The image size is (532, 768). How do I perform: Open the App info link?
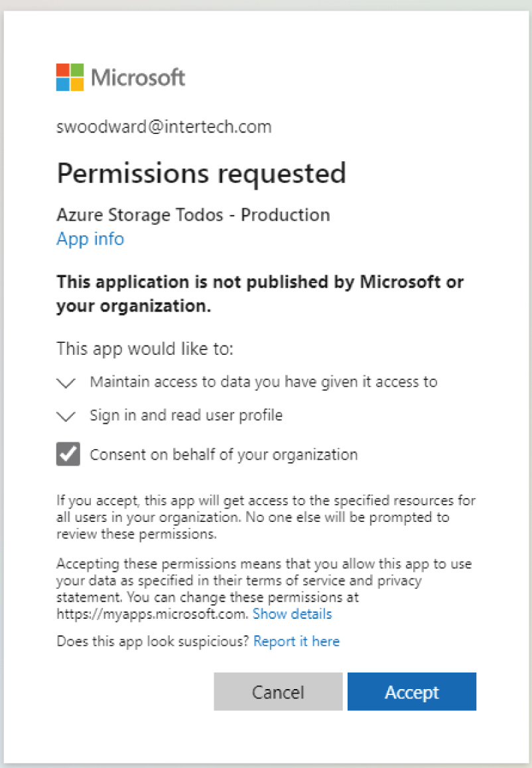click(x=90, y=239)
